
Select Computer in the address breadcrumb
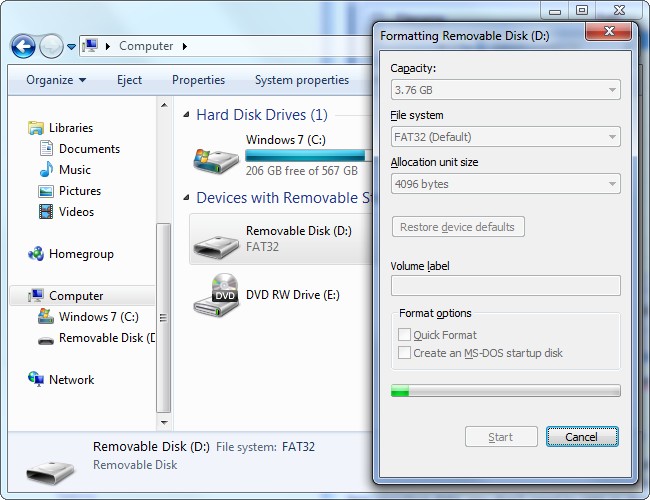(146, 46)
